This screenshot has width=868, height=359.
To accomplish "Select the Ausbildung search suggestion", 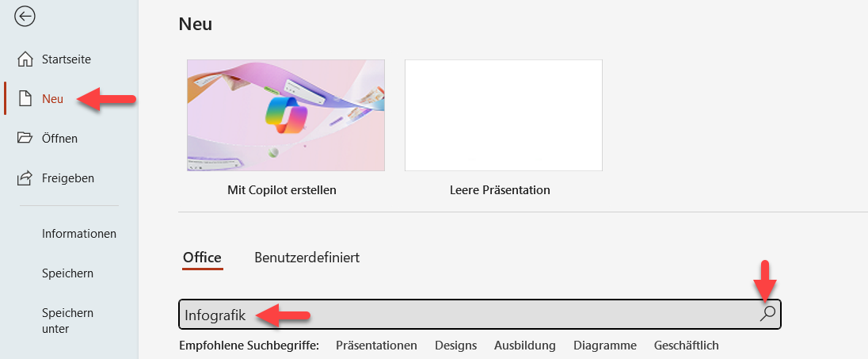I will click(525, 346).
